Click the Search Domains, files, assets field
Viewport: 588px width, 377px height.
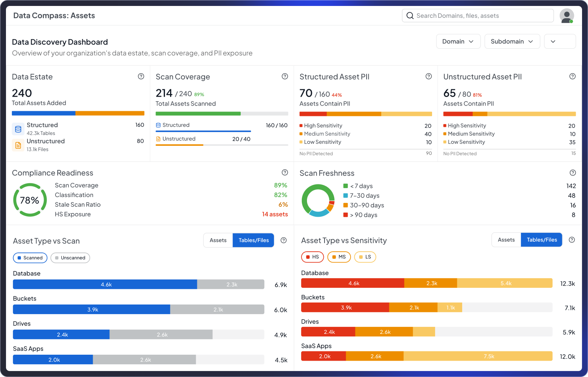click(478, 16)
